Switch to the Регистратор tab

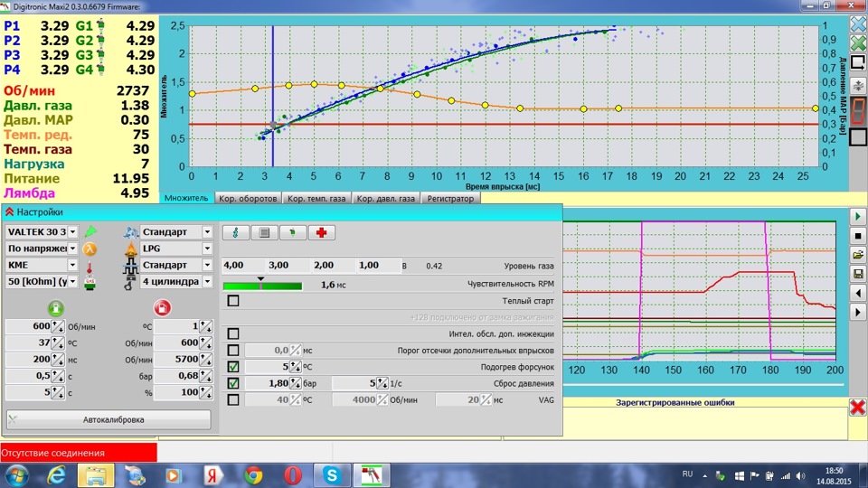click(450, 198)
